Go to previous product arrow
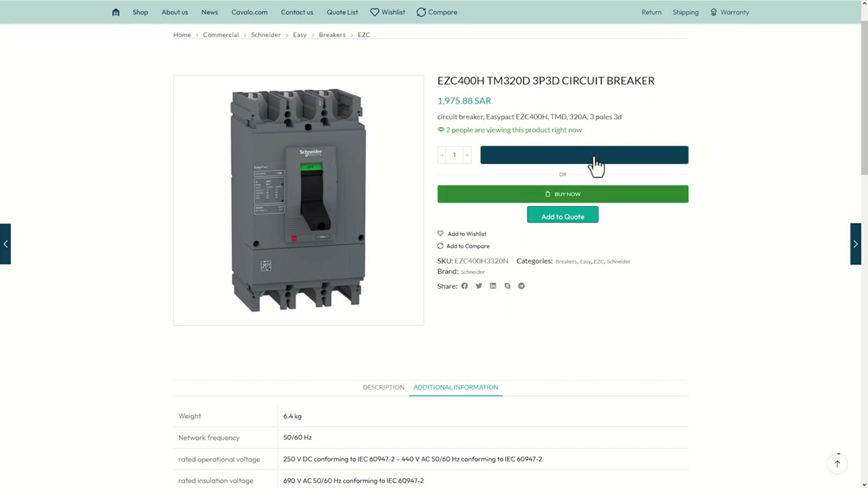Image resolution: width=868 pixels, height=488 pixels. click(x=5, y=244)
